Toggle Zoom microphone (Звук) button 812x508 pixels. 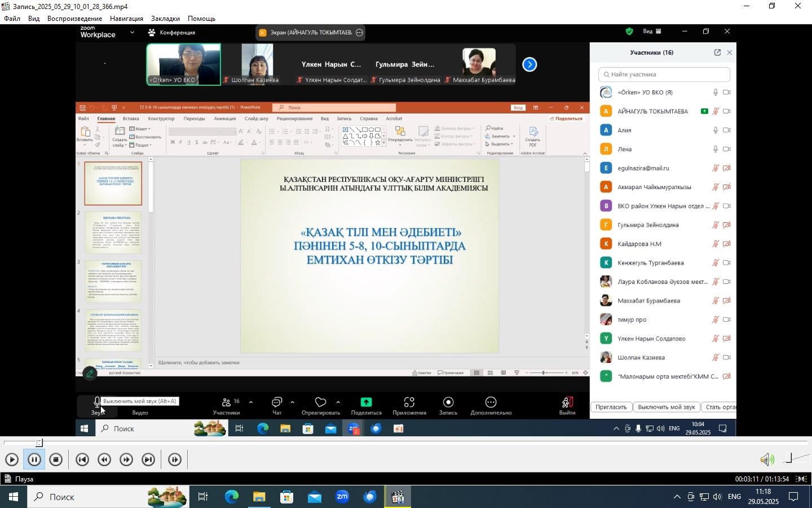[97, 403]
